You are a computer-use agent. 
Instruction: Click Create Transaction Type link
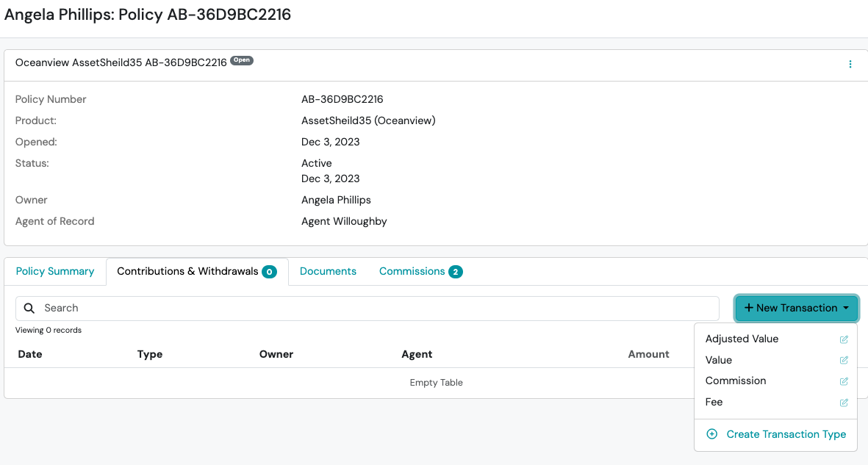click(786, 435)
